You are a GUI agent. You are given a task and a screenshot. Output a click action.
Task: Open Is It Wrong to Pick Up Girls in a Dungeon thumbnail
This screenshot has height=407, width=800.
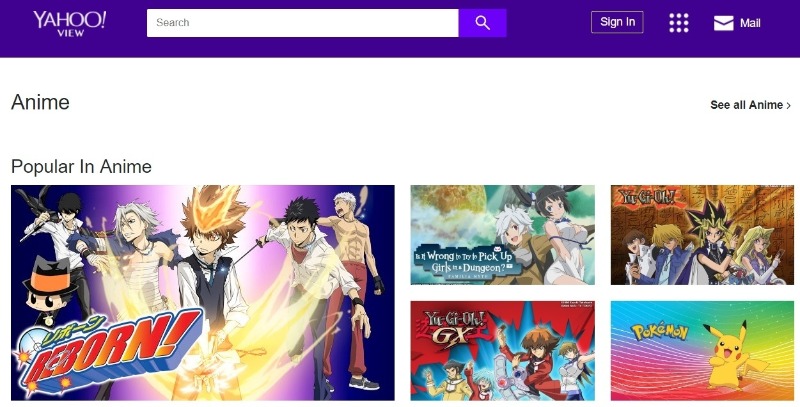503,235
